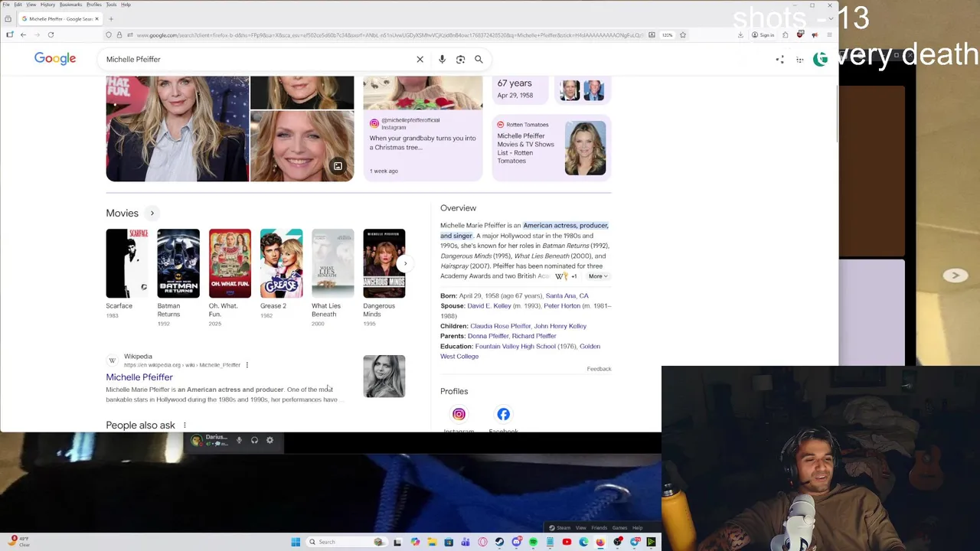
Task: Click the Sign in button in Firefox
Action: [762, 34]
